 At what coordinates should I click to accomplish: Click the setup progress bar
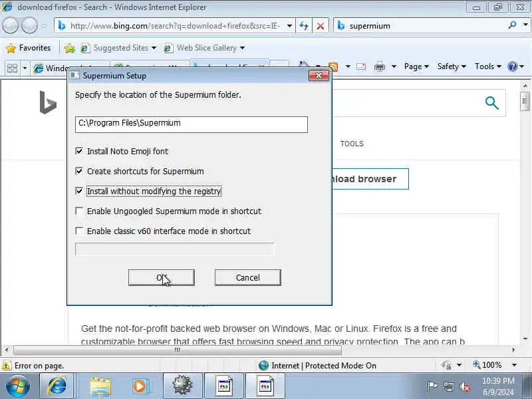(174, 249)
